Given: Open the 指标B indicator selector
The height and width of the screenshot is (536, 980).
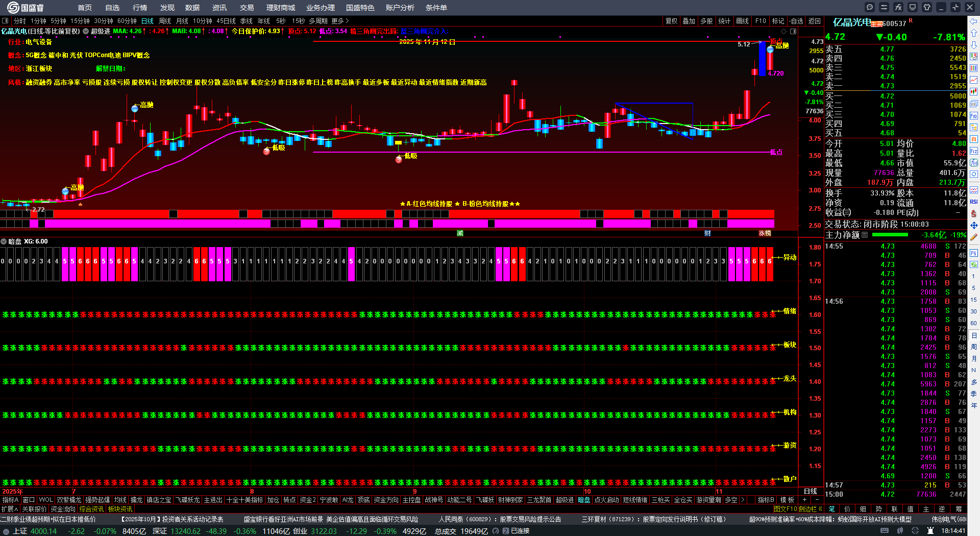Looking at the screenshot, I should click(766, 500).
